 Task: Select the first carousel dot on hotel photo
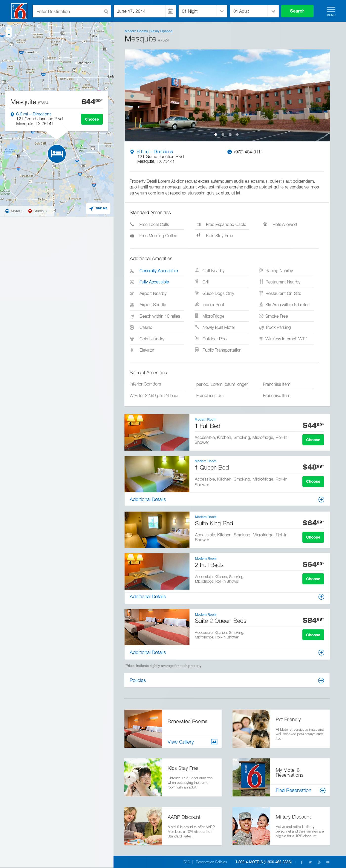click(216, 135)
